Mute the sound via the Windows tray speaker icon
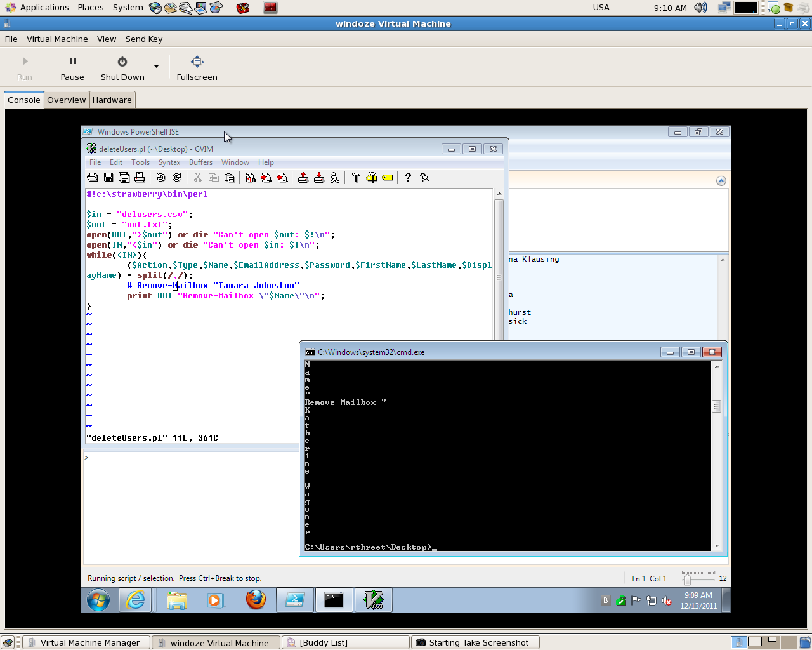This screenshot has width=812, height=650. (667, 600)
